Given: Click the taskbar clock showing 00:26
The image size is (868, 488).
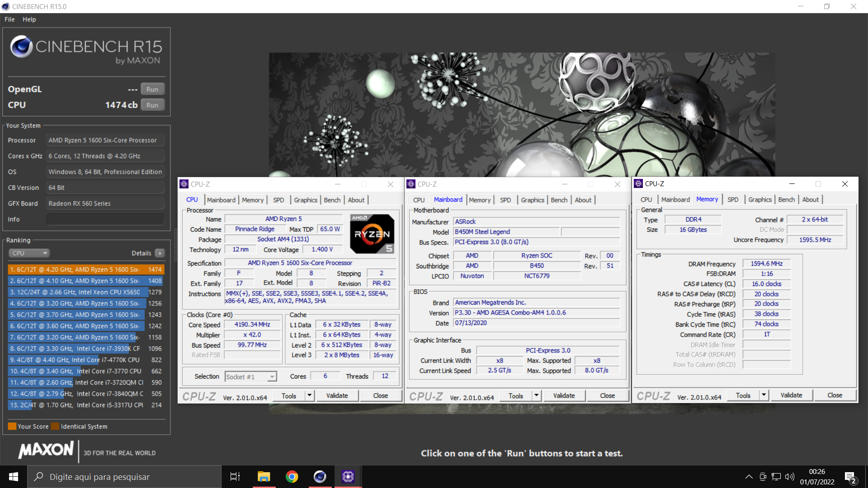Looking at the screenshot, I should 817,477.
